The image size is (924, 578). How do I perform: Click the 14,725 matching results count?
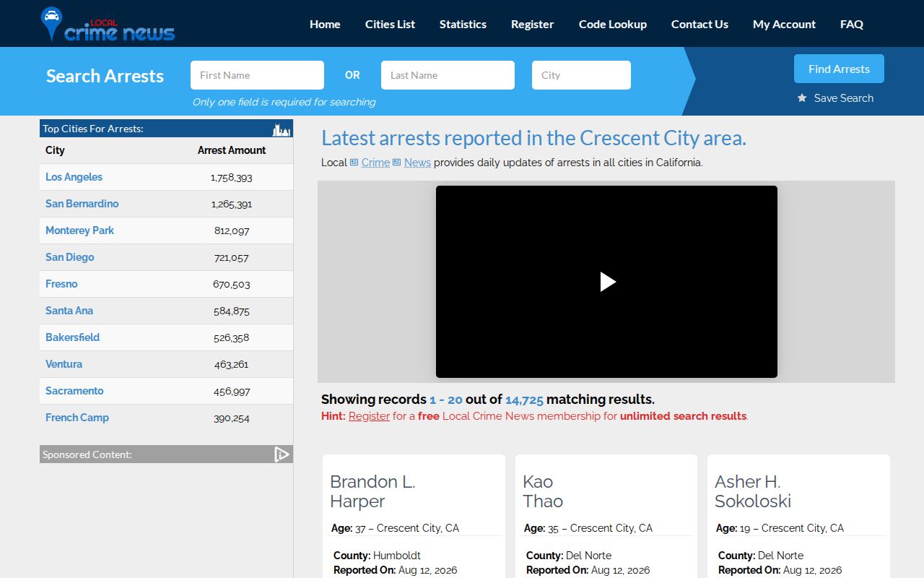pos(524,400)
